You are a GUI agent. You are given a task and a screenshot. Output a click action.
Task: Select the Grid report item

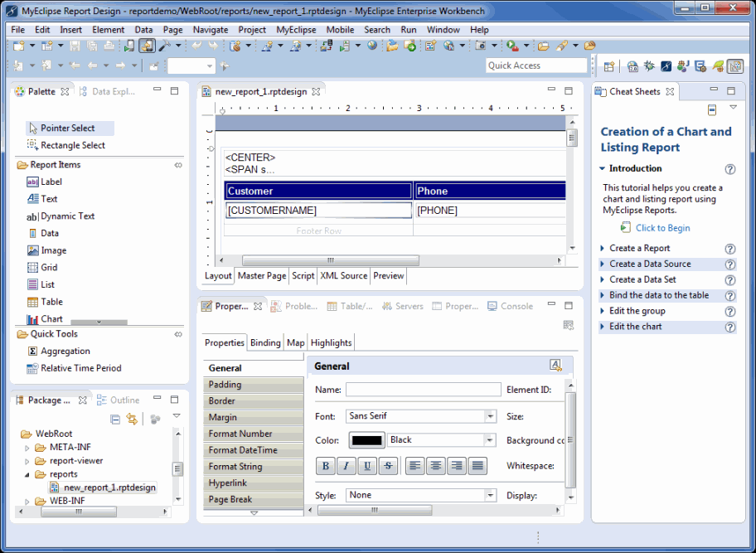[49, 268]
